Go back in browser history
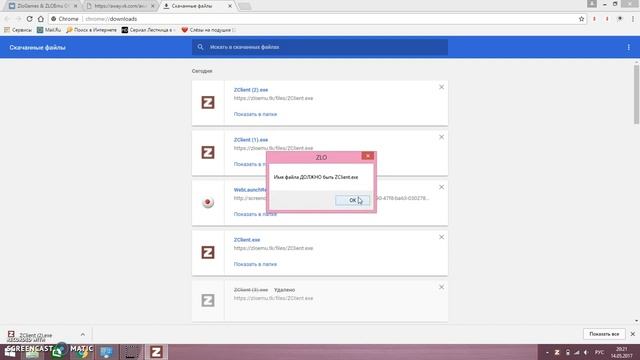Image resolution: width=640 pixels, height=360 pixels. [x=7, y=19]
